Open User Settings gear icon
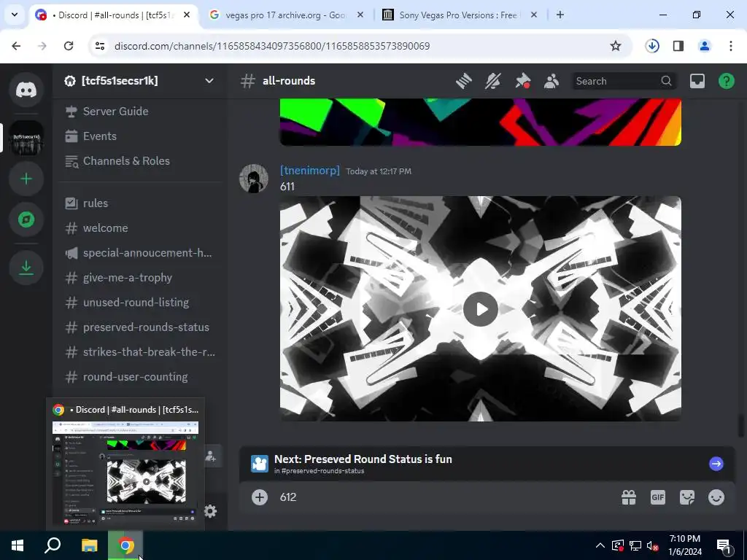The image size is (747, 560). click(x=211, y=511)
